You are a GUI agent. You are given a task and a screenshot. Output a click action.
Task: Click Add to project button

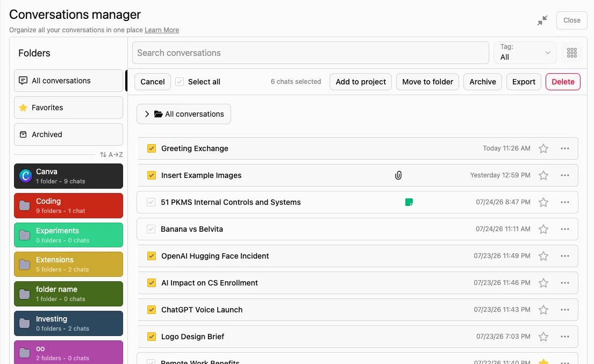pyautogui.click(x=361, y=82)
